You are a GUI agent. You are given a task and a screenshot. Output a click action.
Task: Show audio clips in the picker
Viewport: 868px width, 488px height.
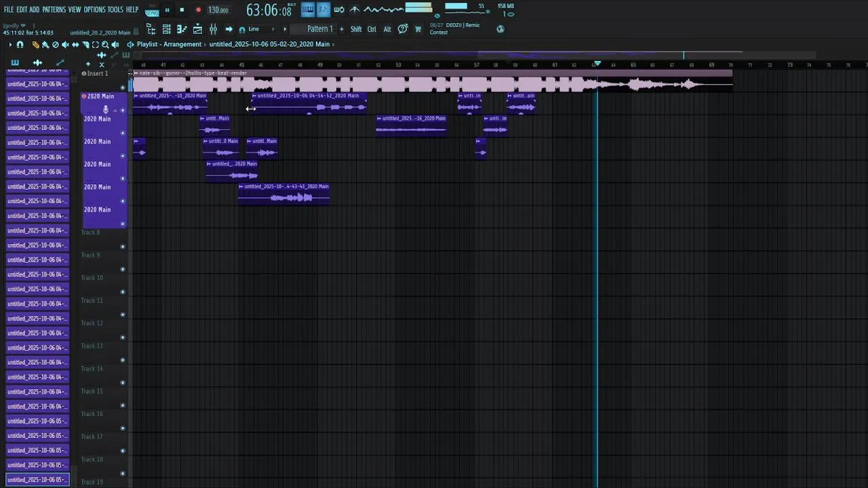click(37, 62)
